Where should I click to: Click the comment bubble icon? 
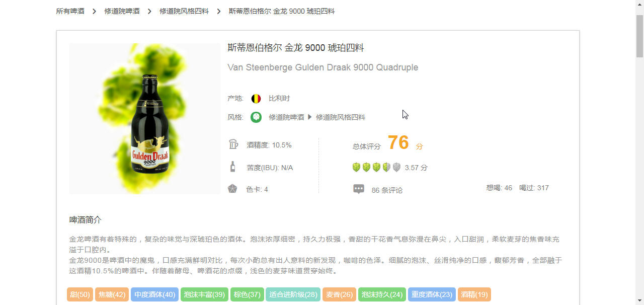[x=359, y=189]
